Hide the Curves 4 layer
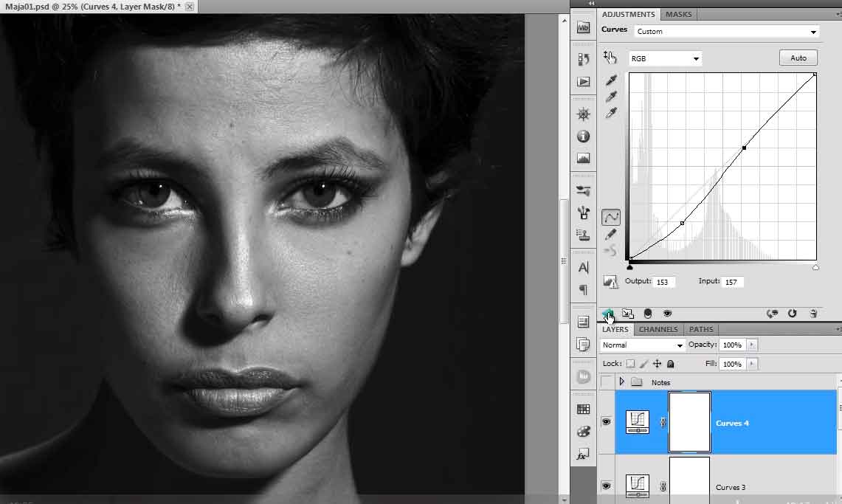 (x=606, y=422)
